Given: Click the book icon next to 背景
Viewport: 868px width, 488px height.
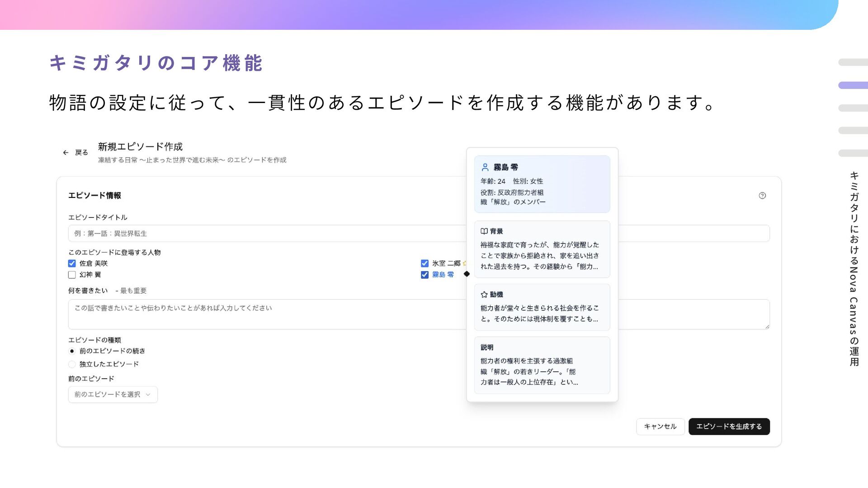Looking at the screenshot, I should click(x=484, y=231).
